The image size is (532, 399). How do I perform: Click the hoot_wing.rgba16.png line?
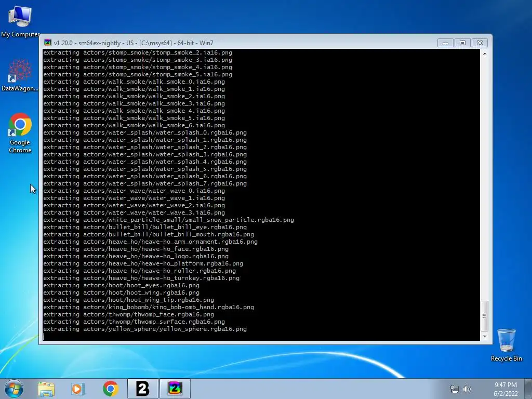coord(121,292)
